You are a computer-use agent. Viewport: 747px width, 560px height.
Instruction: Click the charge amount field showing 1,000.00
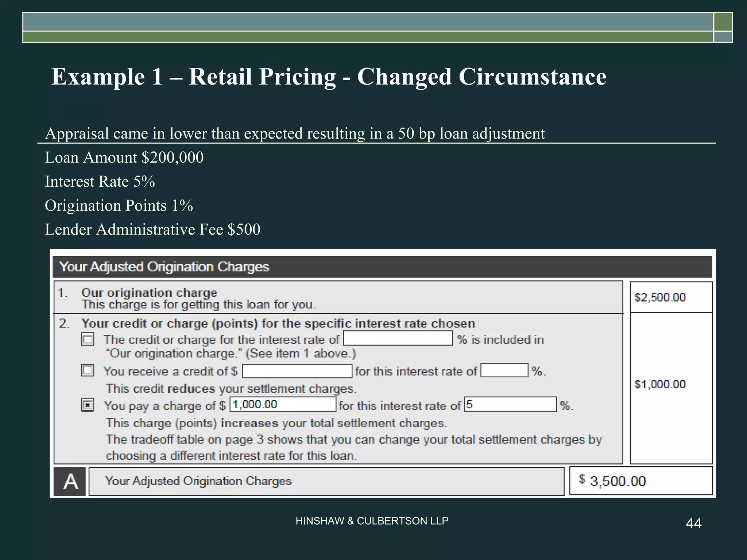(283, 404)
